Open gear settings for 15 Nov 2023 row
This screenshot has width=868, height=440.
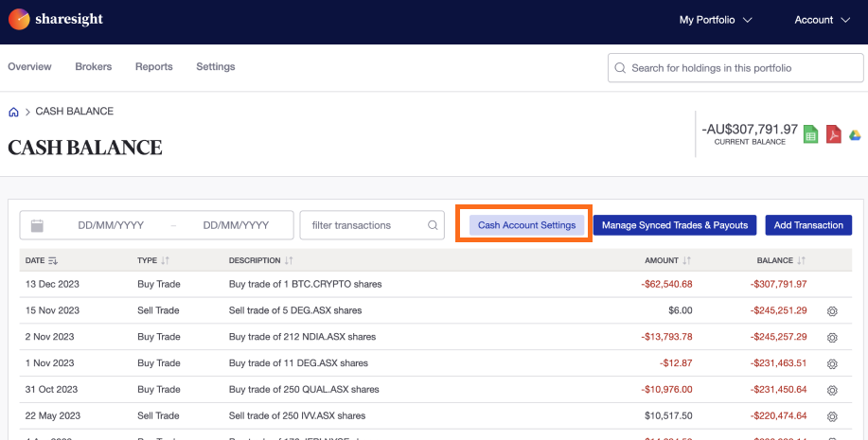click(831, 311)
